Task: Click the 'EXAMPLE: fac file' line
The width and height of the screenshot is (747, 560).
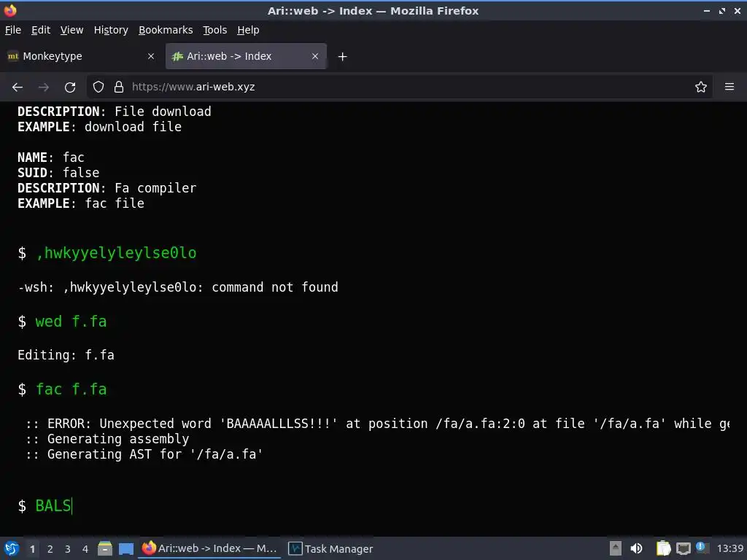Action: coord(81,203)
